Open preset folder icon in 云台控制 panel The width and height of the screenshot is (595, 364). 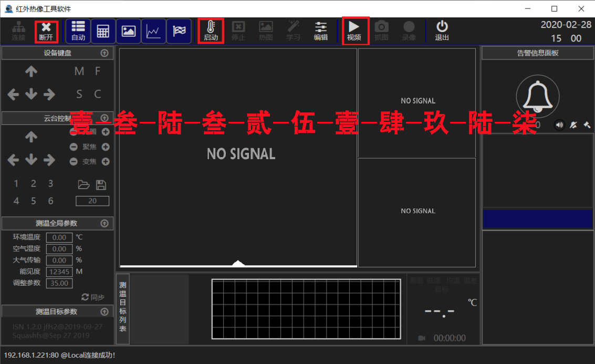[85, 184]
